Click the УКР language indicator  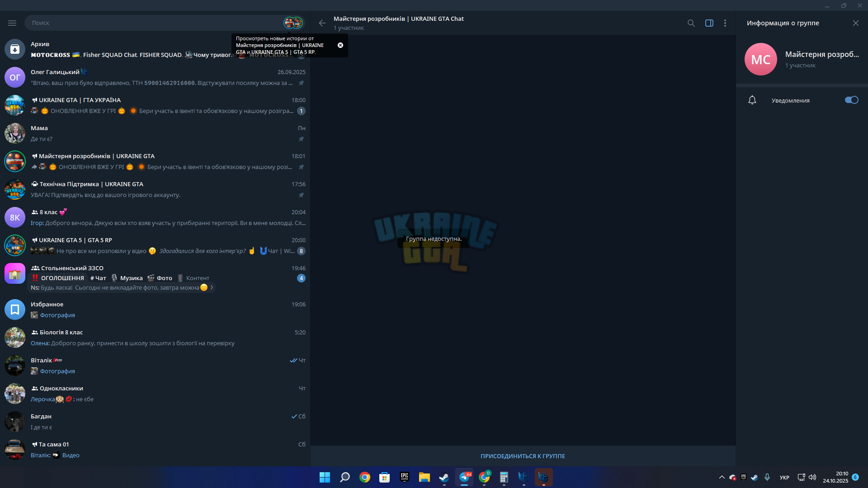point(784,478)
